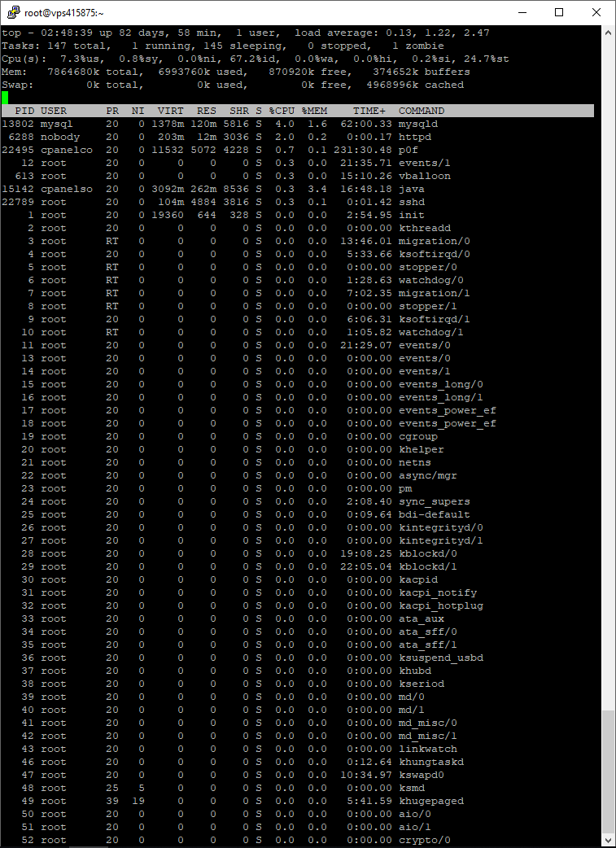Click the PuTTY icon in title bar
The height and width of the screenshot is (848, 616).
14,12
